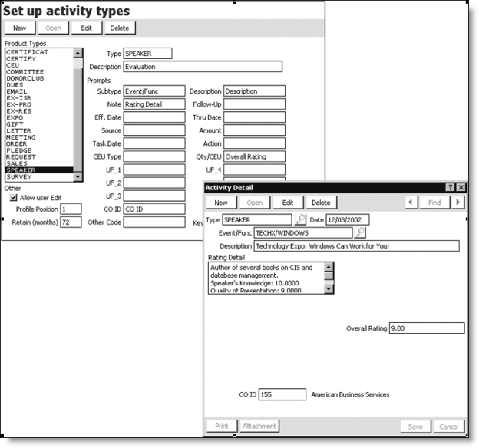The height and width of the screenshot is (448, 479).
Task: Click the Overall Rating field 9.00
Action: pos(427,328)
